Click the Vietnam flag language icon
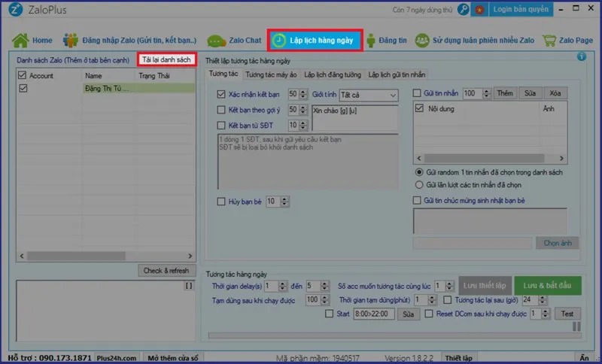The width and height of the screenshot is (602, 364). tap(479, 9)
